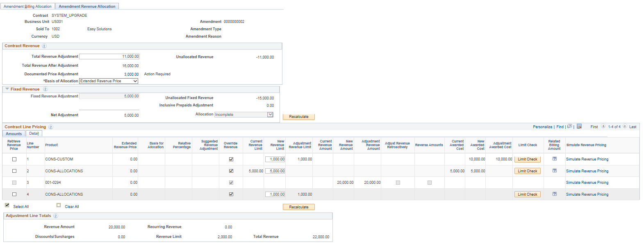
Task: Toggle Reverse Amounts checkbox for 001-0294
Action: (430, 183)
